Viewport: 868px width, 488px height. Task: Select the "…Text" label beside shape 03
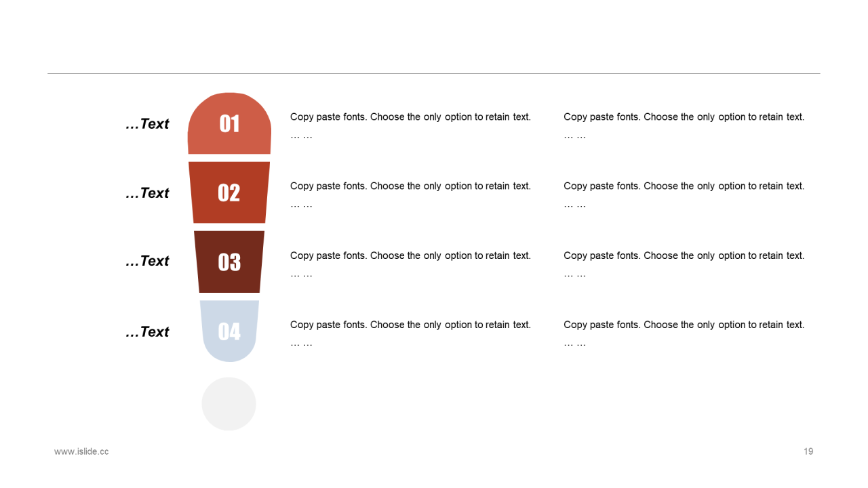pyautogui.click(x=147, y=261)
